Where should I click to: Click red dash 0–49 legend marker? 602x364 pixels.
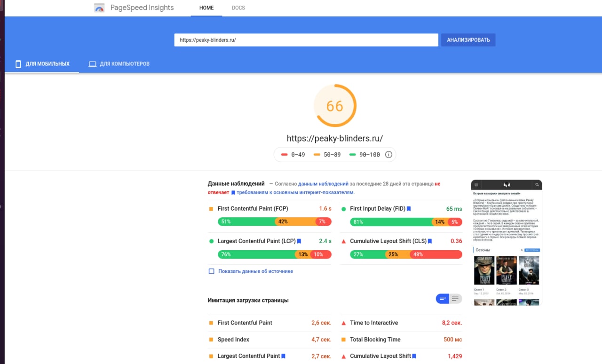[x=284, y=154]
